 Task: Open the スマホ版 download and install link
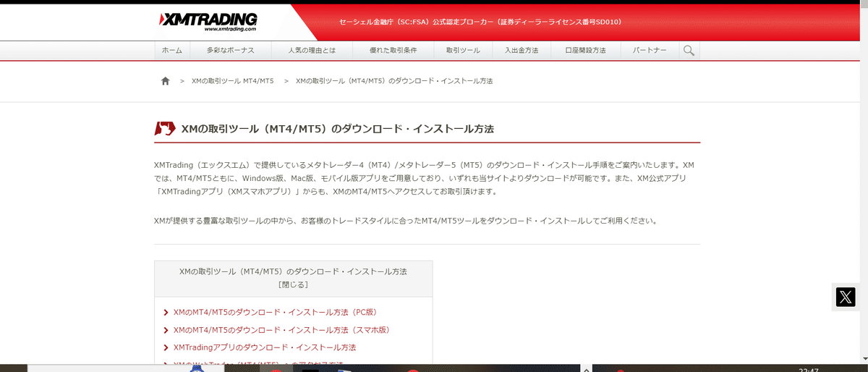(281, 329)
